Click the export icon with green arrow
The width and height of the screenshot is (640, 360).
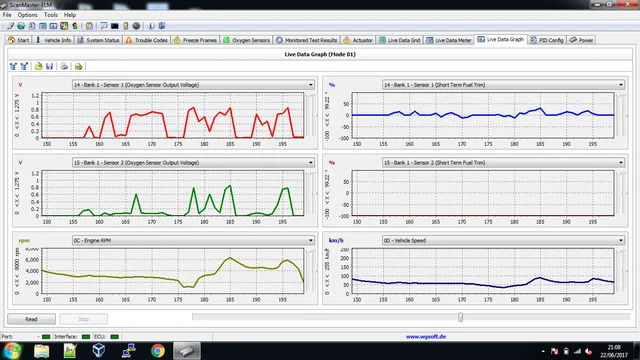click(78, 66)
